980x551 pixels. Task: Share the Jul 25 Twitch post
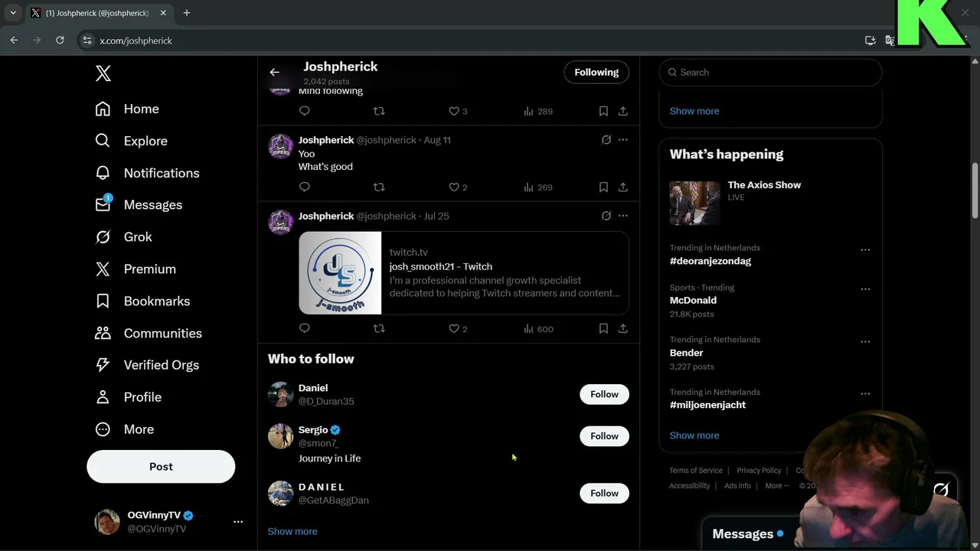pyautogui.click(x=623, y=329)
